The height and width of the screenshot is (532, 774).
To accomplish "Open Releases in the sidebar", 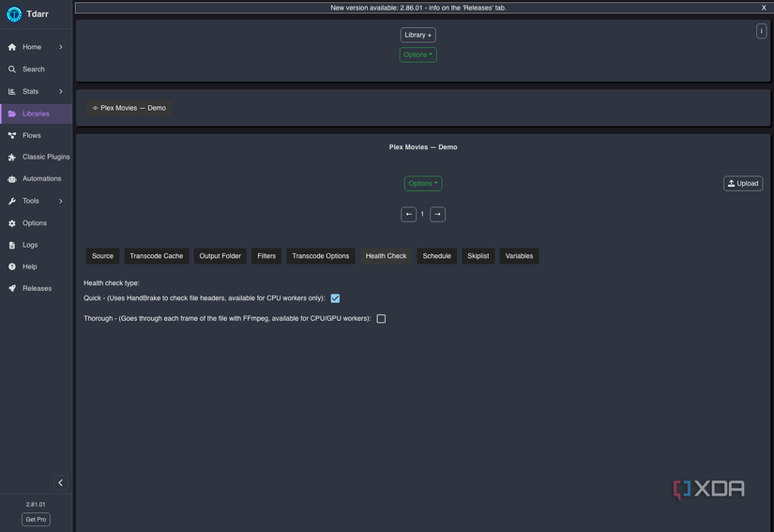I will [36, 288].
